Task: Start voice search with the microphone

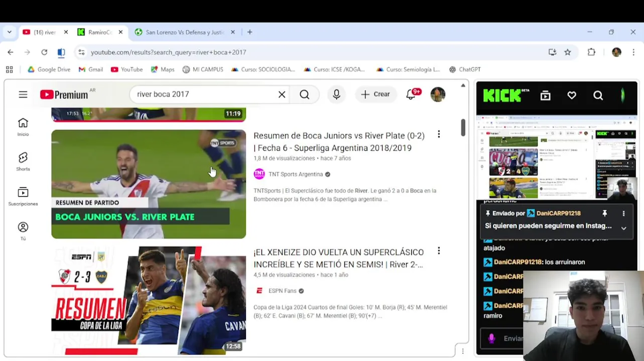Action: [336, 94]
